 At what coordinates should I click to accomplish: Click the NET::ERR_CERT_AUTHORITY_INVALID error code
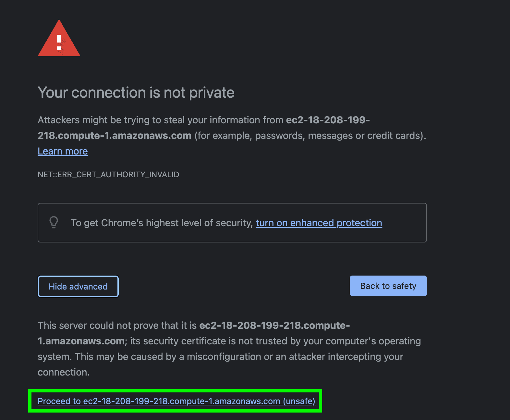click(108, 175)
